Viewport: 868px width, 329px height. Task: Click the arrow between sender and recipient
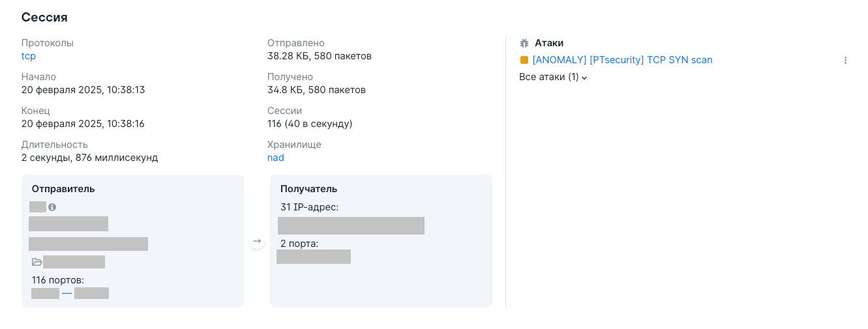[257, 241]
